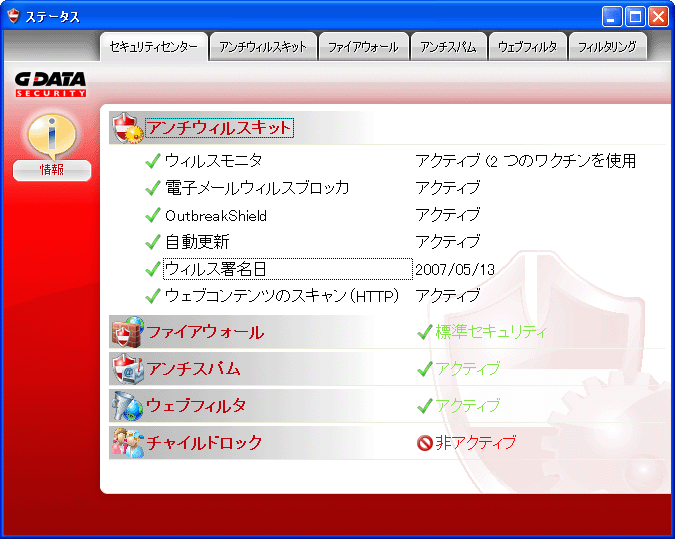This screenshot has height=539, width=675.
Task: Open the フィルタリング tab
Action: tap(607, 46)
